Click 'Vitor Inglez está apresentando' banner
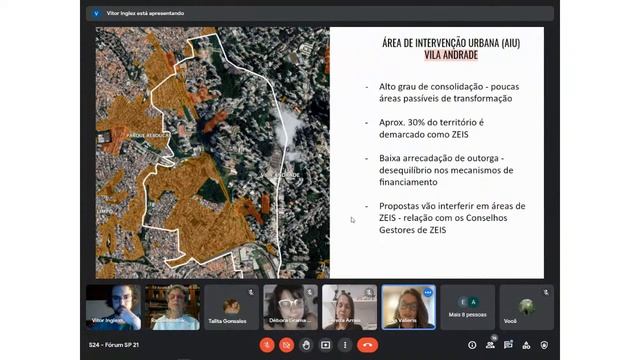This screenshot has width=640, height=360. point(320,13)
